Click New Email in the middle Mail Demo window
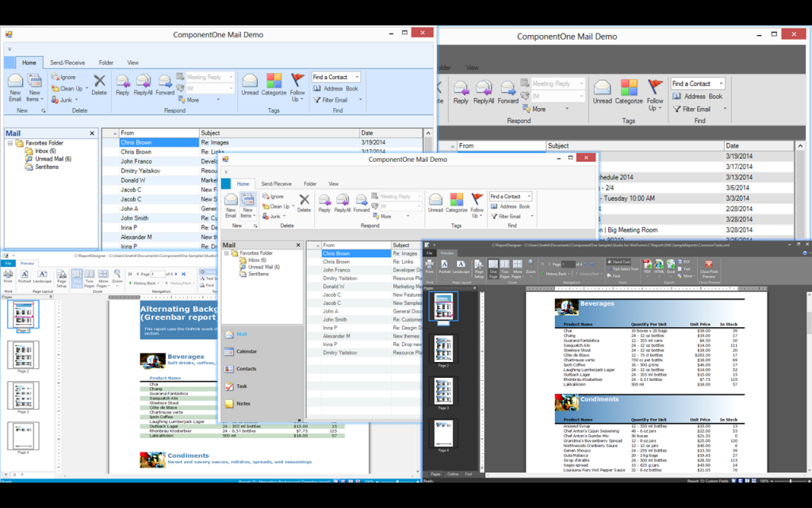The height and width of the screenshot is (508, 812). pyautogui.click(x=231, y=206)
